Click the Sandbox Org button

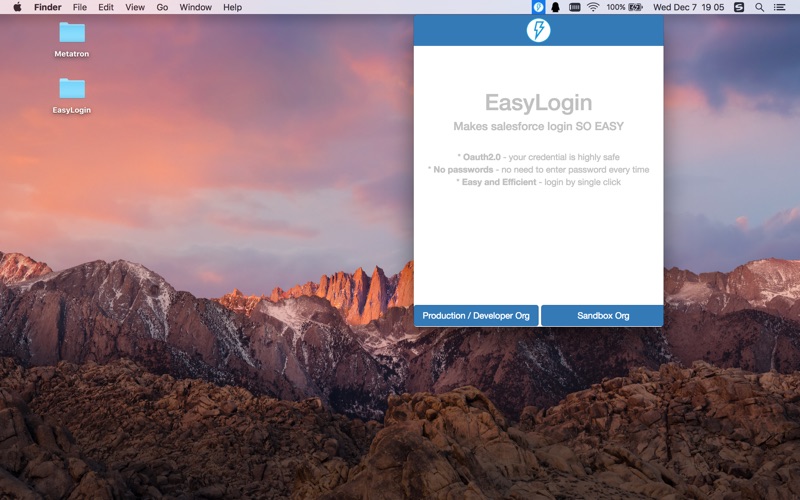tap(603, 315)
